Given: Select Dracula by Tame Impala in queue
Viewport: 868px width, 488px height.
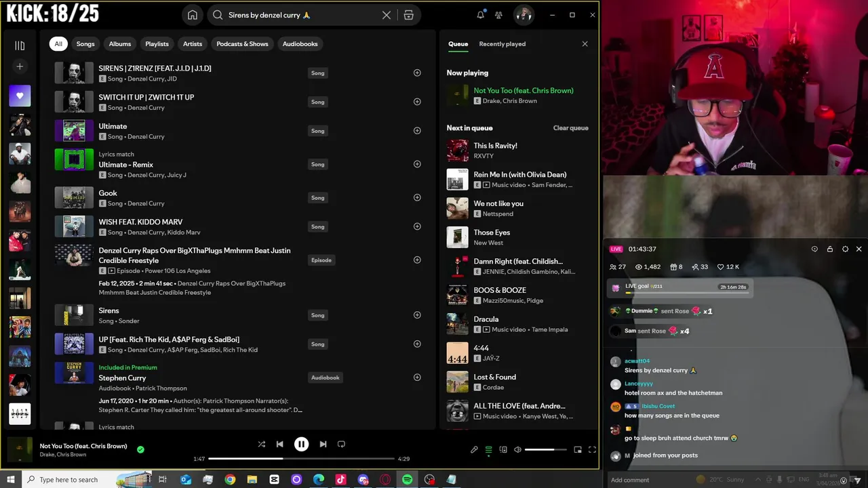Looking at the screenshot, I should pos(517,324).
